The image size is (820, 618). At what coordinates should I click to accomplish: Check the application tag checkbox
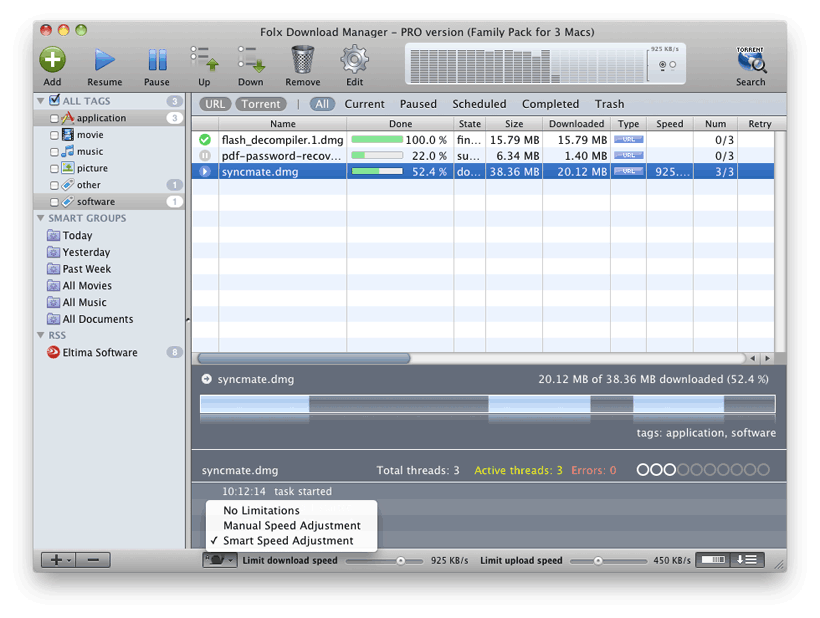pyautogui.click(x=54, y=119)
